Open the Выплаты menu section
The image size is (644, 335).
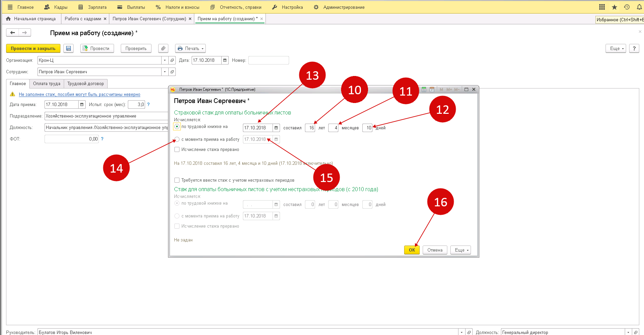coord(131,7)
